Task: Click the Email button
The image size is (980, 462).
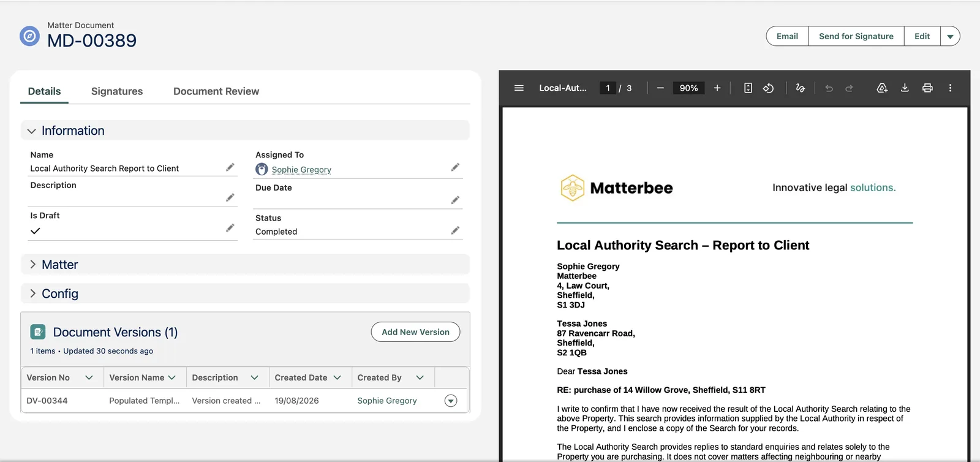Action: [x=787, y=36]
